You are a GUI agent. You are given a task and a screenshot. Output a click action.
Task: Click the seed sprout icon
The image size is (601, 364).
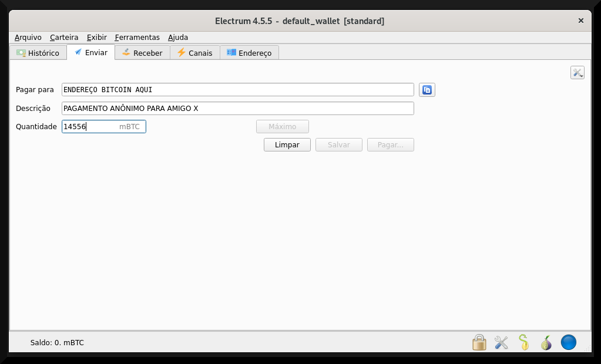pyautogui.click(x=523, y=342)
